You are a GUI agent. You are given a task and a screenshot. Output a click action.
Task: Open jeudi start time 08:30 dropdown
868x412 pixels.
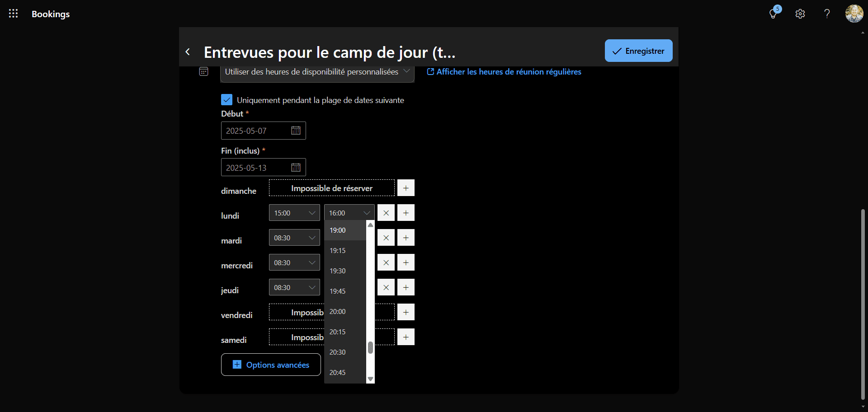294,287
